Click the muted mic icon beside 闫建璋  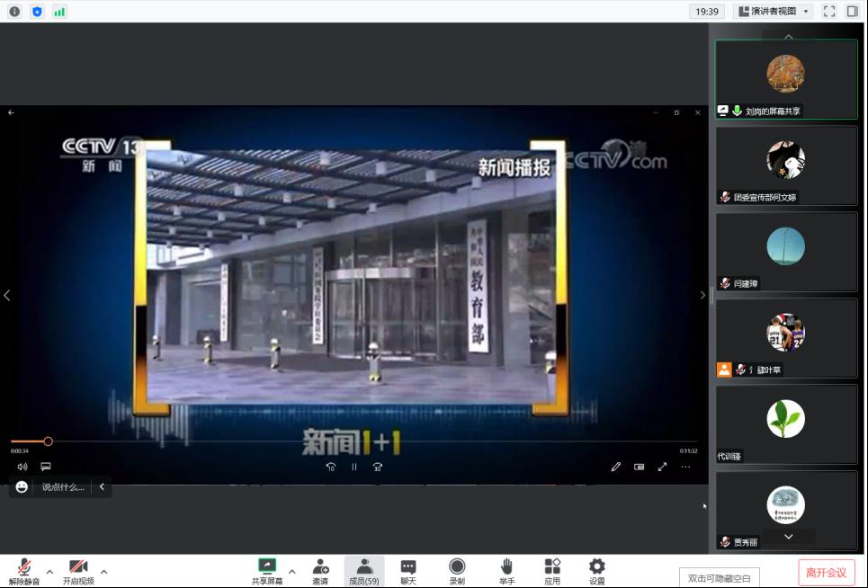[x=725, y=283]
